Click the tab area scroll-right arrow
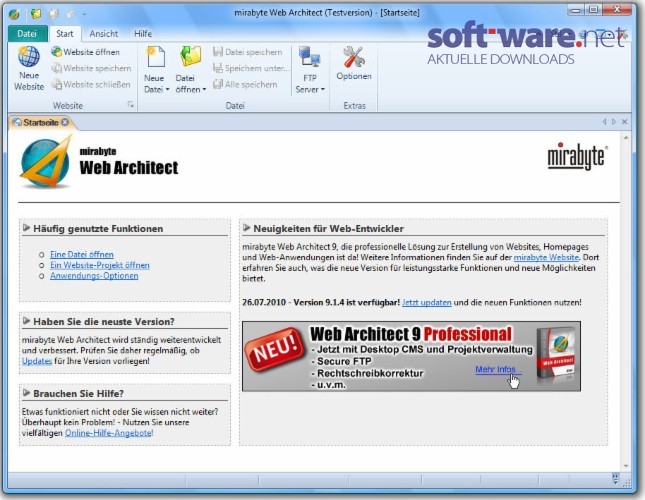 614,122
